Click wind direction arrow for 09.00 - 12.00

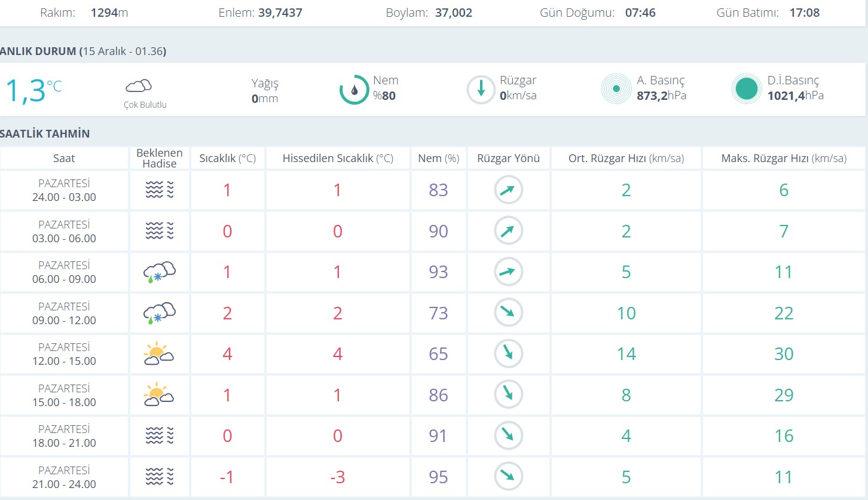[508, 313]
